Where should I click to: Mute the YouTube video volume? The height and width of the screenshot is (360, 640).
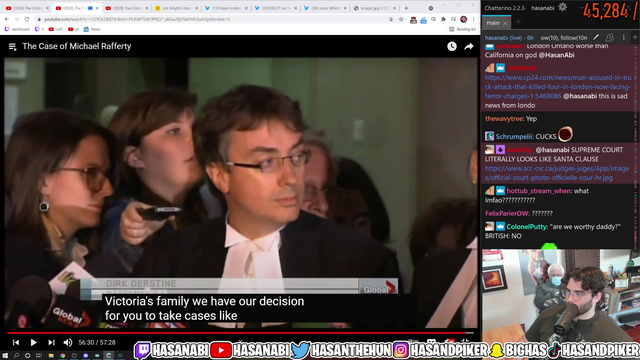pyautogui.click(x=68, y=342)
